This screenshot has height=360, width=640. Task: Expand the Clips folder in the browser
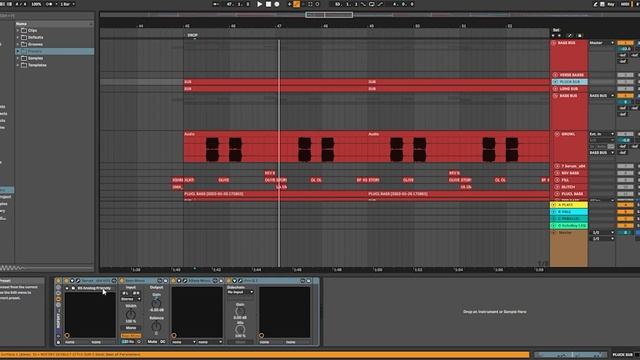point(18,31)
